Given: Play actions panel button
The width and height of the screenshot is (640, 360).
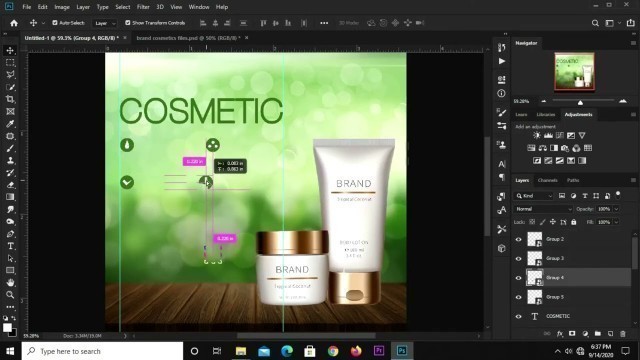Looking at the screenshot, I should click(502, 61).
